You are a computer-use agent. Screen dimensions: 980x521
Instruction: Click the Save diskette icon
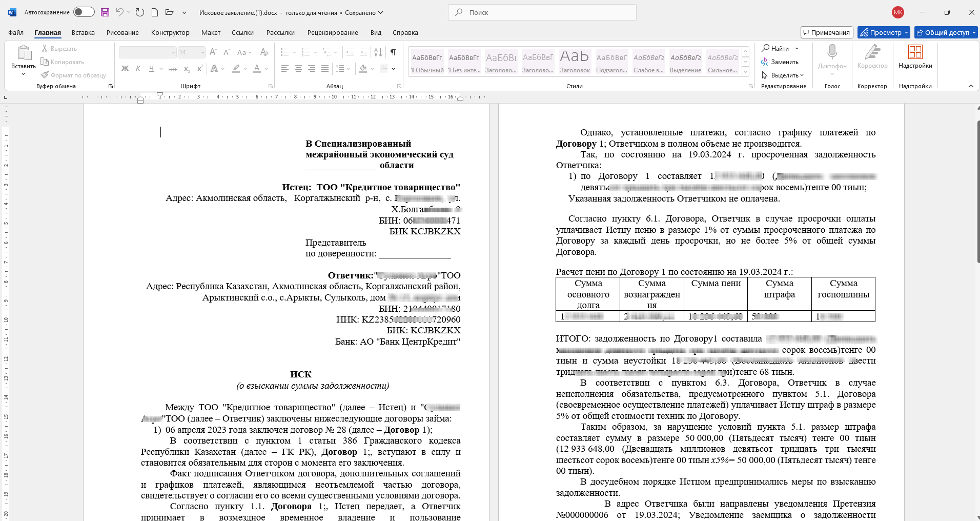pos(105,12)
